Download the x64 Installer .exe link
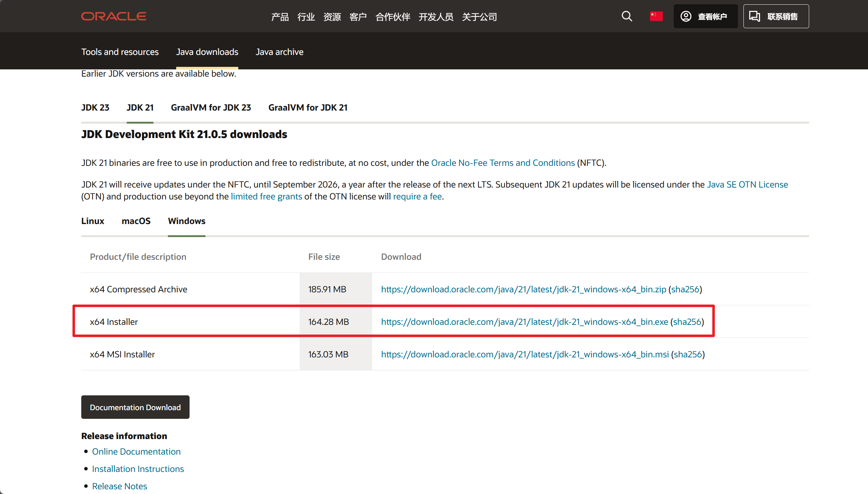The height and width of the screenshot is (494, 868). (x=524, y=322)
